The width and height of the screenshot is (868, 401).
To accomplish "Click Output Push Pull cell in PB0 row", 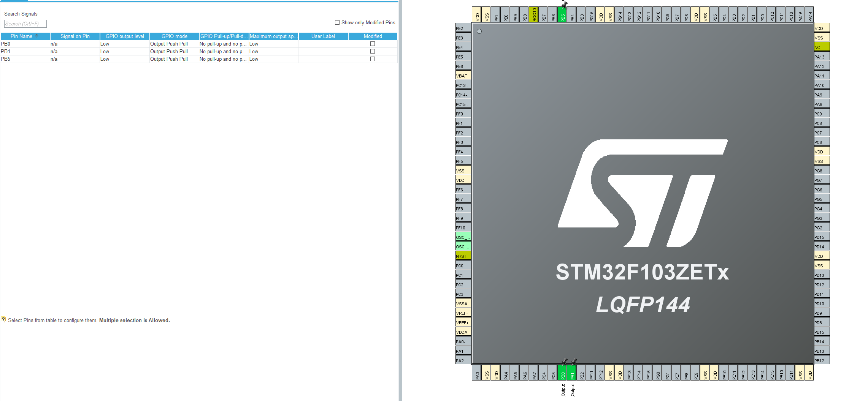I will point(174,44).
